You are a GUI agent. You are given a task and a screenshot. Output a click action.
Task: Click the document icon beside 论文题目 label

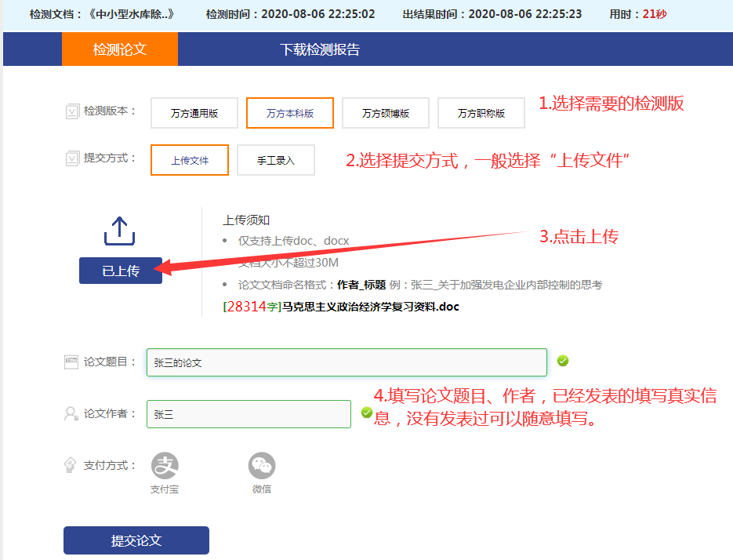click(73, 362)
